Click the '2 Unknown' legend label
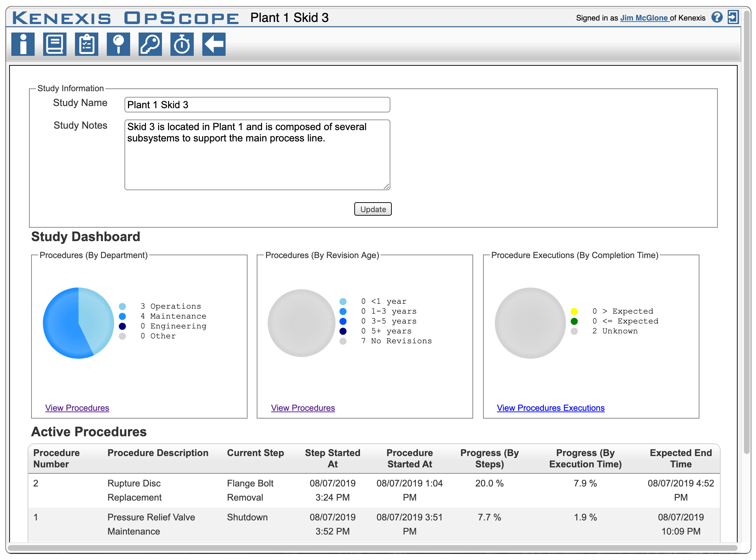This screenshot has height=560, width=756. (x=615, y=331)
